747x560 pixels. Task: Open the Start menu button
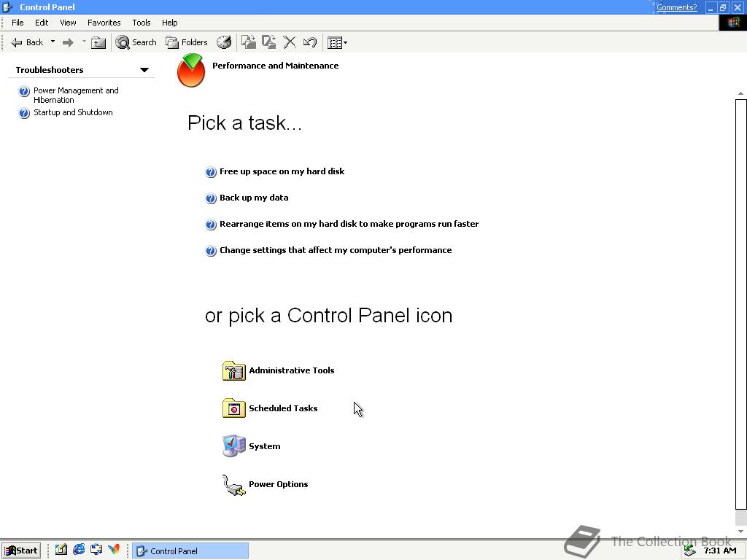click(21, 551)
